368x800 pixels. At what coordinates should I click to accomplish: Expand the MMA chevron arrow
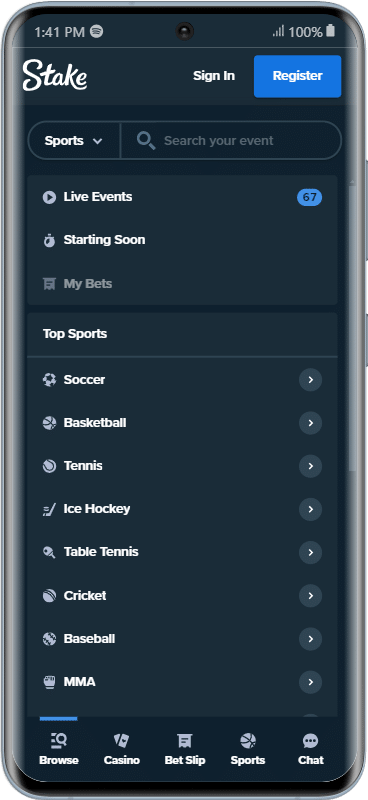tap(310, 682)
